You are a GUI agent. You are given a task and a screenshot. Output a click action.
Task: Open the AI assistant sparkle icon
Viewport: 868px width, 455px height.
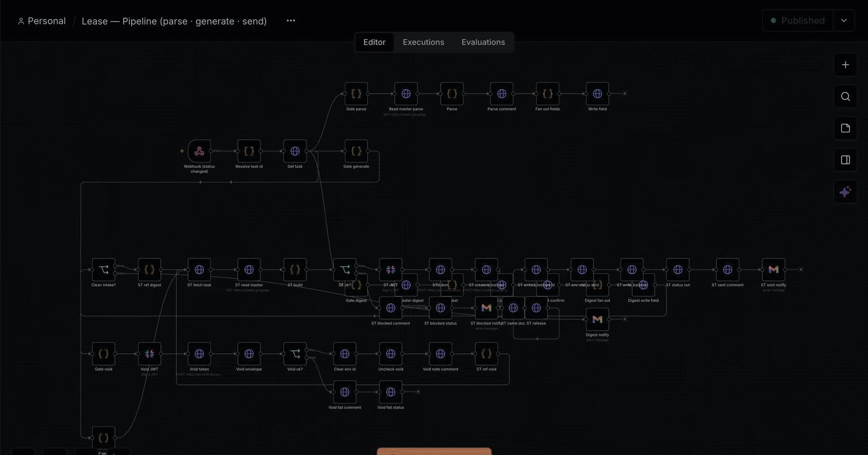click(845, 192)
